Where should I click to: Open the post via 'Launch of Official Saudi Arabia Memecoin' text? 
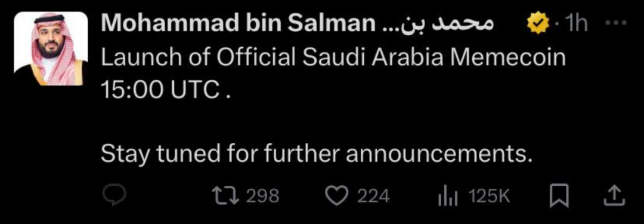click(333, 59)
